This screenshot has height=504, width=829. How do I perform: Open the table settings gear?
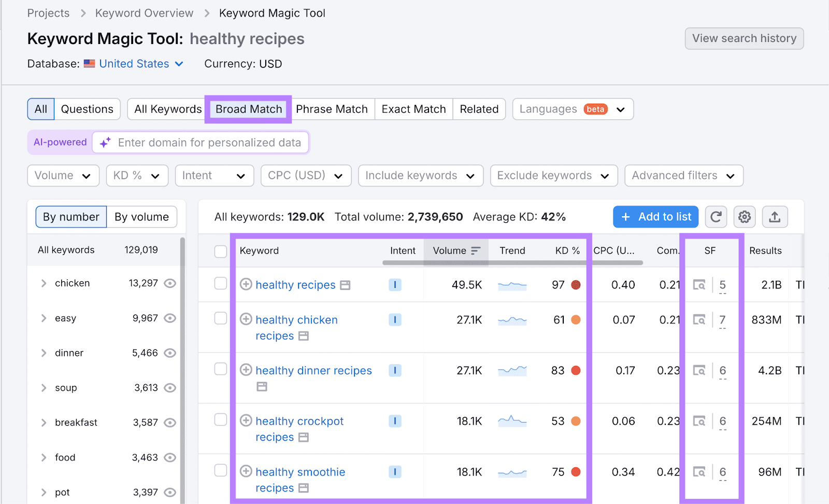[745, 217]
